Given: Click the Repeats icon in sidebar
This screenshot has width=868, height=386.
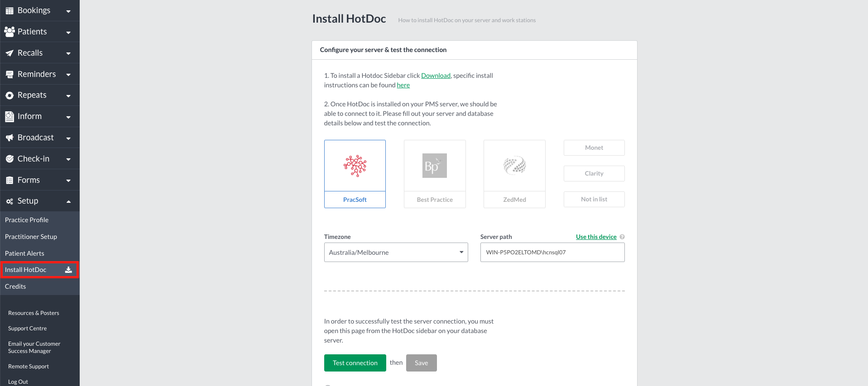Looking at the screenshot, I should tap(10, 95).
